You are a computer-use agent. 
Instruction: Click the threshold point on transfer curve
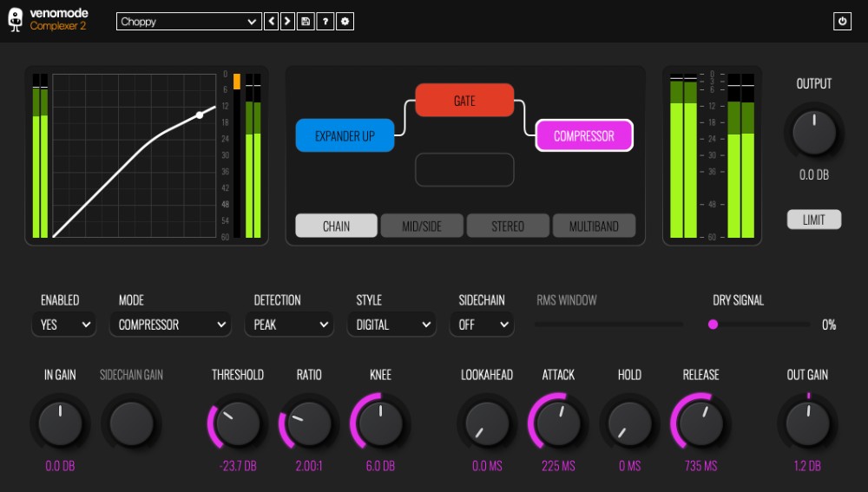200,115
